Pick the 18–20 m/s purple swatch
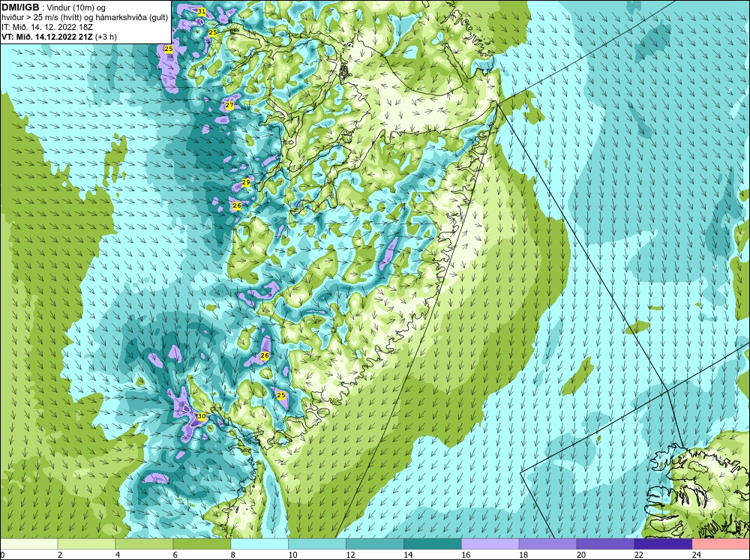The height and width of the screenshot is (560, 750). point(547,544)
